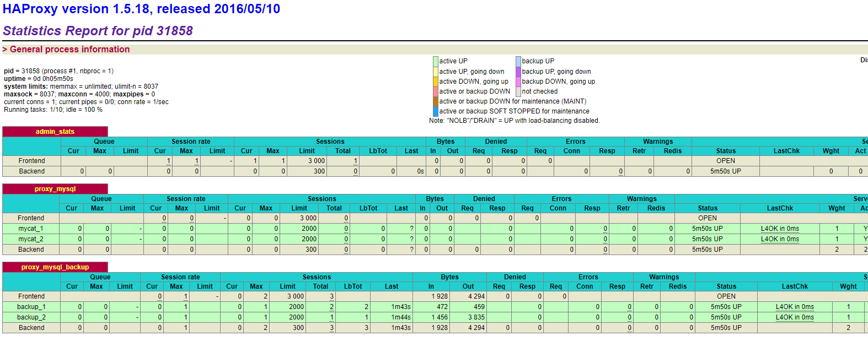Select the backup_2 server row name
The image size is (868, 341).
click(31, 317)
